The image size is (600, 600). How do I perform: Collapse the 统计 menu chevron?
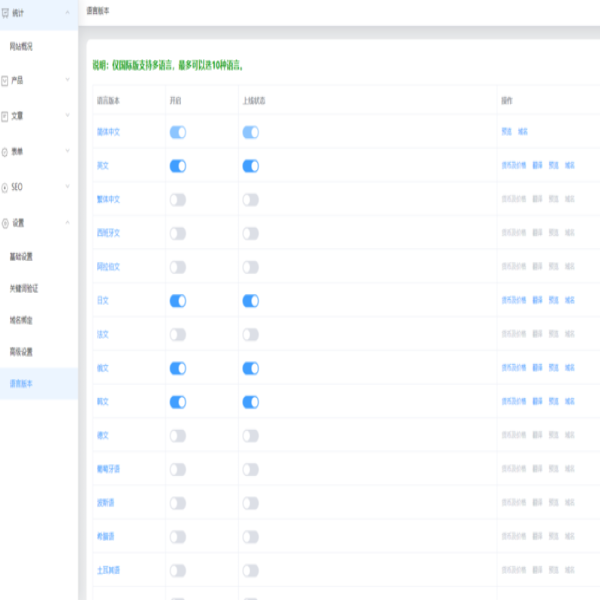[67, 12]
